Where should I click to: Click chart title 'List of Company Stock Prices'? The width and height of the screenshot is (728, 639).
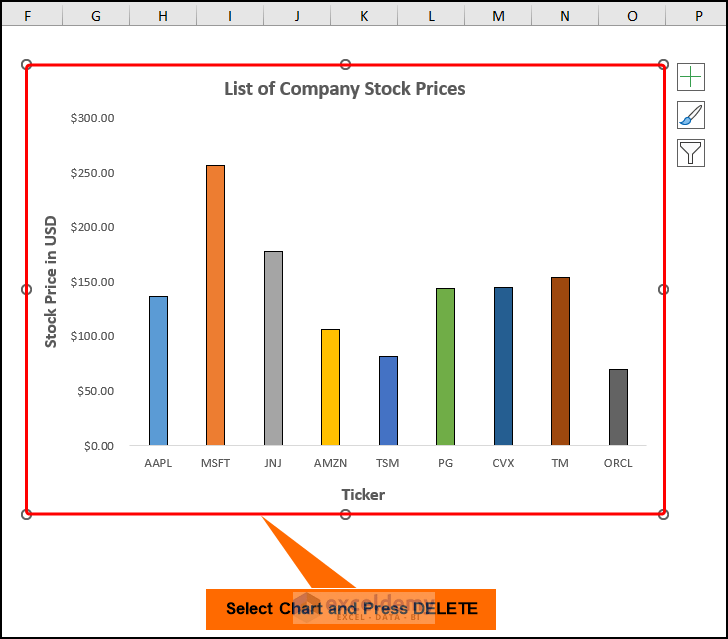click(x=344, y=89)
